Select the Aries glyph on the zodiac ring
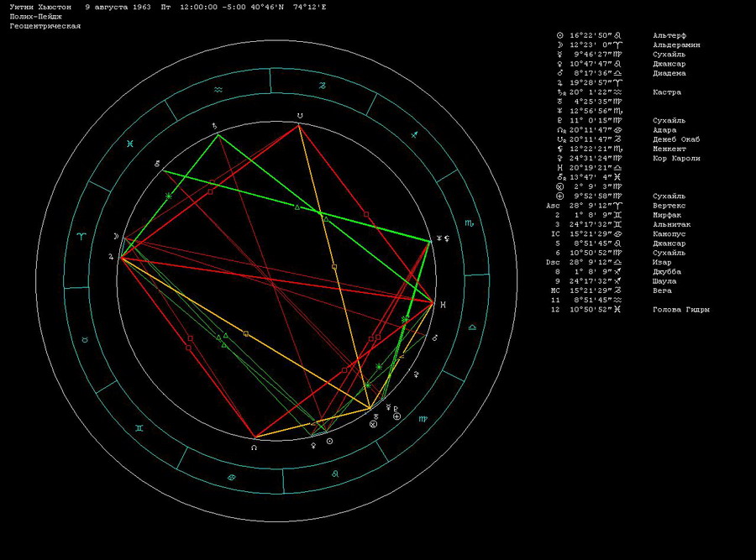Image resolution: width=756 pixels, height=560 pixels. click(81, 236)
